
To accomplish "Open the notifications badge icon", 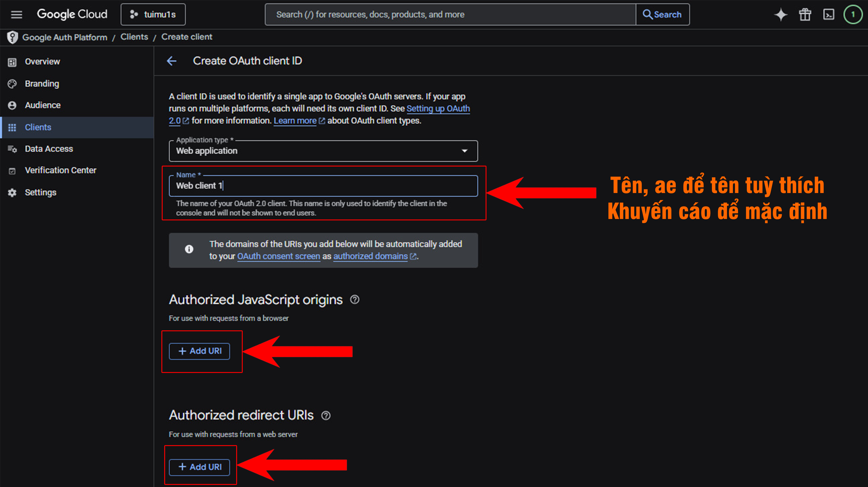I will 853,14.
